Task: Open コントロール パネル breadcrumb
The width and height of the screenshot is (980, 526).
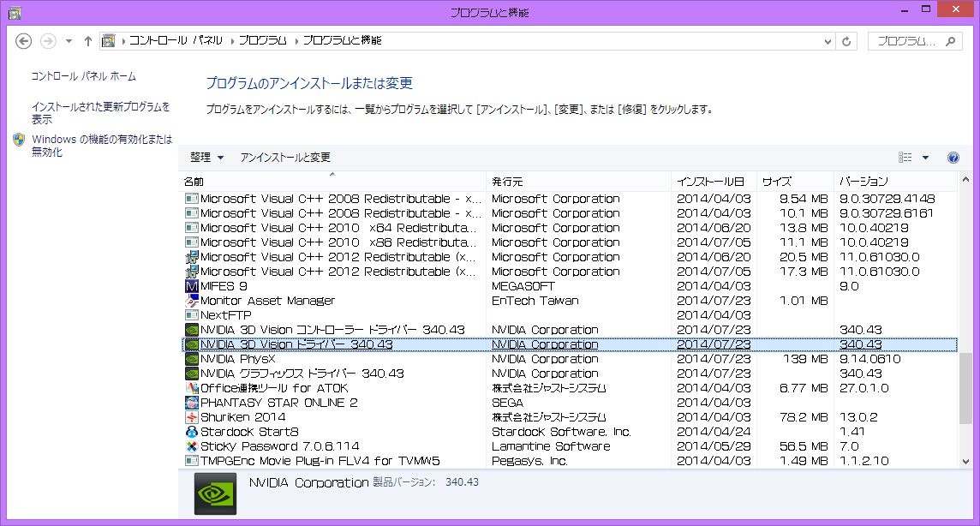Action: 176,40
